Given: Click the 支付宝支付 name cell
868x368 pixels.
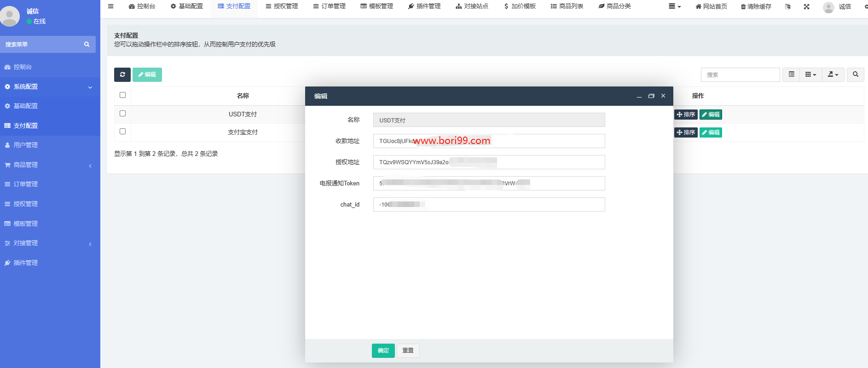Looking at the screenshot, I should [243, 132].
